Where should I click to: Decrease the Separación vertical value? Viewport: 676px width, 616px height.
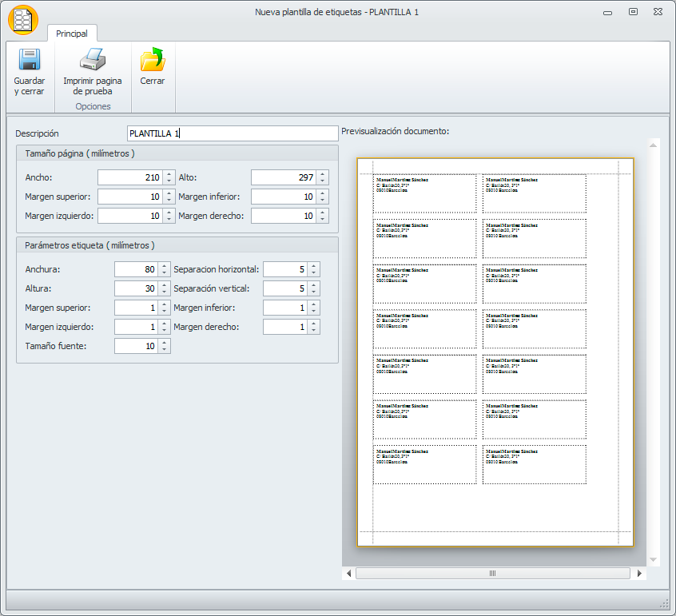313,292
